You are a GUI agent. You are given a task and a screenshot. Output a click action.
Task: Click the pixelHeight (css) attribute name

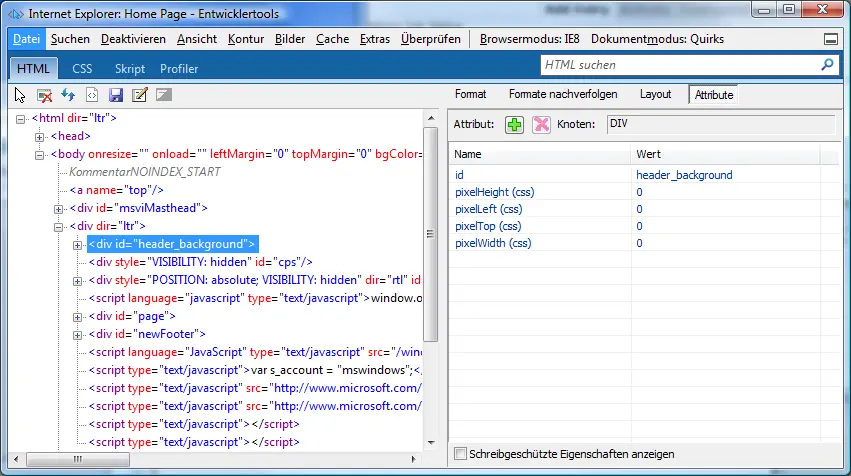[x=494, y=192]
